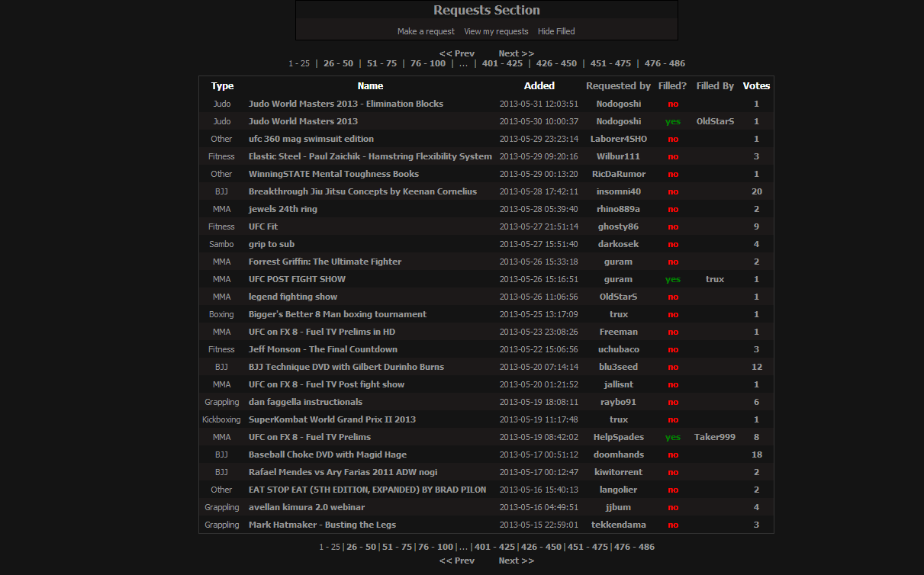The height and width of the screenshot is (575, 924).
Task: View requester doomhands profile
Action: click(x=618, y=455)
